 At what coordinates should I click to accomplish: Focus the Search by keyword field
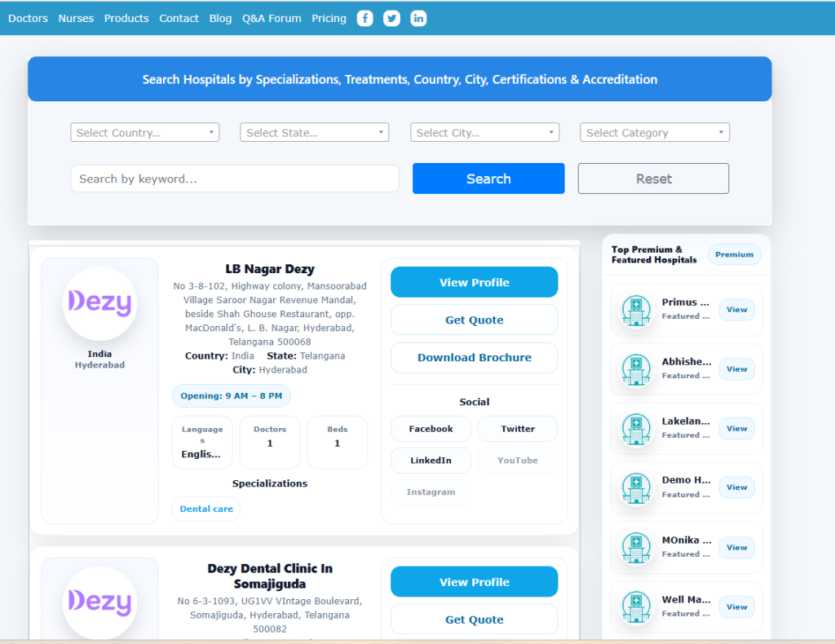tap(235, 179)
